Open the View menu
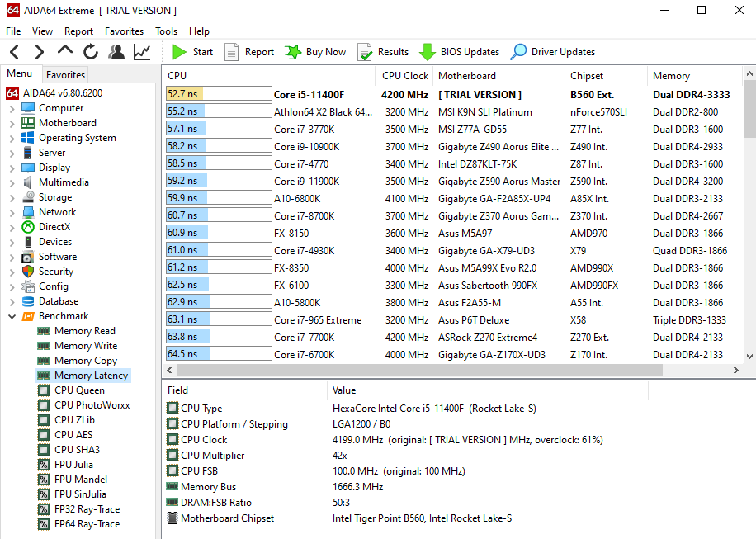The height and width of the screenshot is (539, 756). tap(42, 31)
